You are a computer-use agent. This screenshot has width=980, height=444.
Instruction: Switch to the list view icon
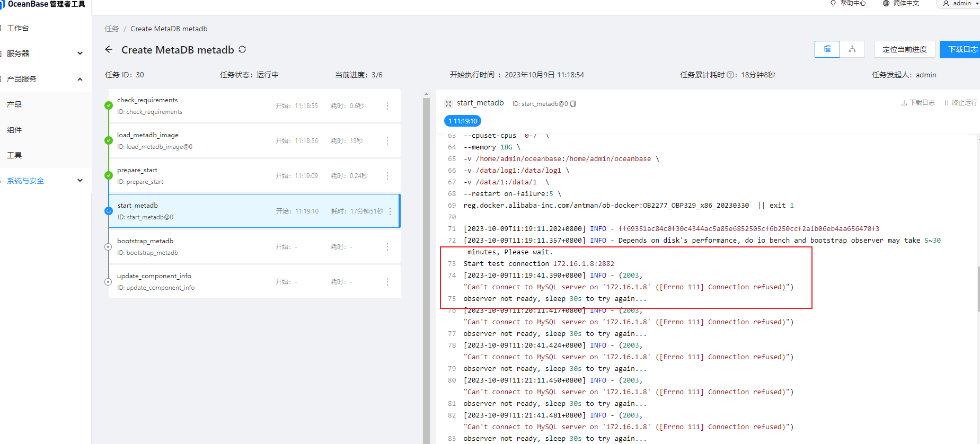[827, 49]
